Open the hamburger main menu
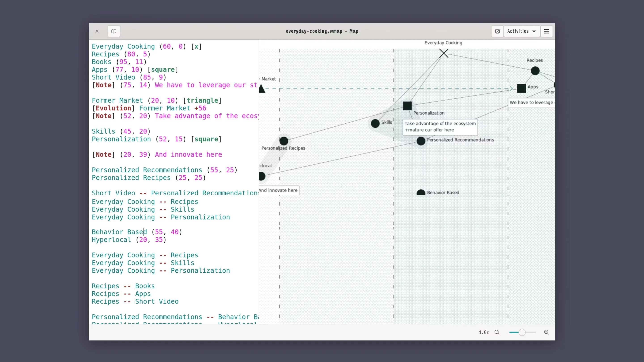The image size is (644, 362). (547, 31)
